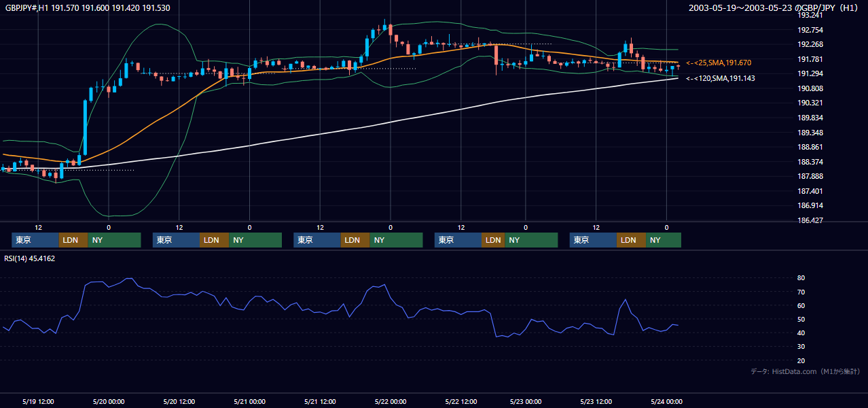This screenshot has height=408, width=868.
Task: Click the 5/19 12:00 date label
Action: [x=38, y=401]
